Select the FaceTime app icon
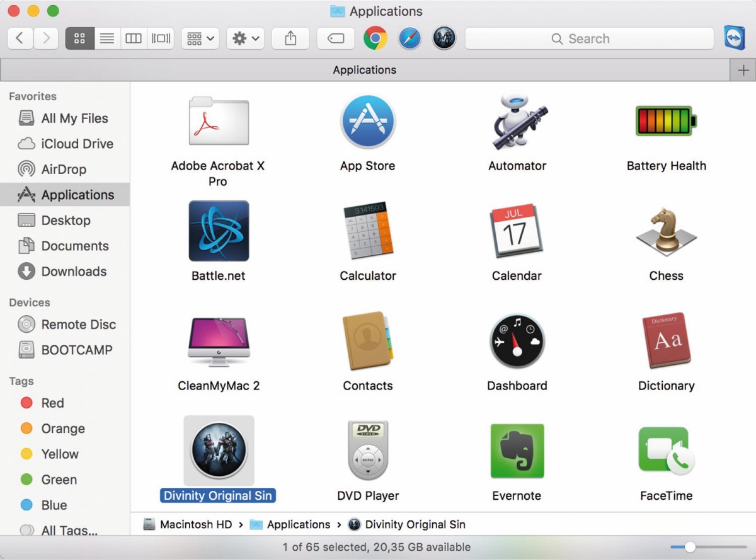The image size is (756, 559). 666,451
